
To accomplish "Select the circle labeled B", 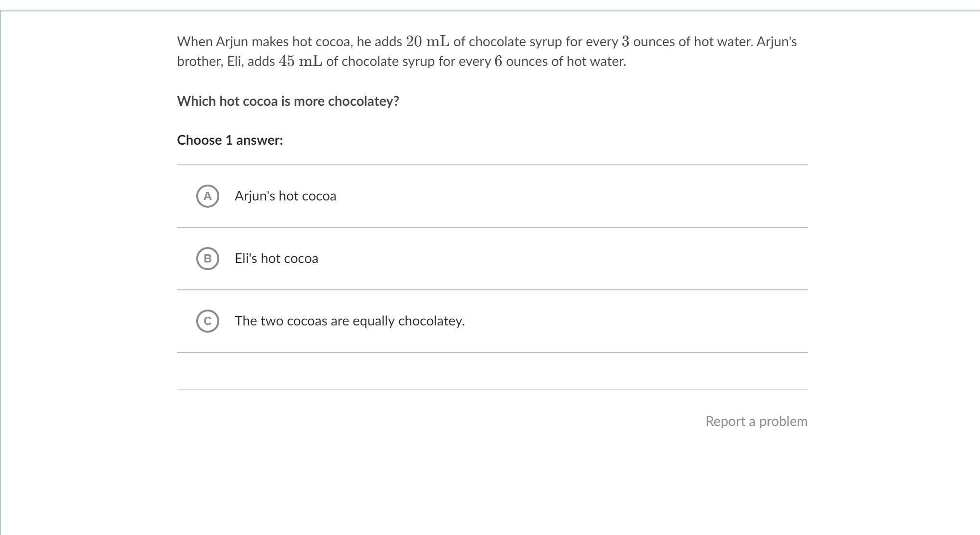I will [208, 259].
